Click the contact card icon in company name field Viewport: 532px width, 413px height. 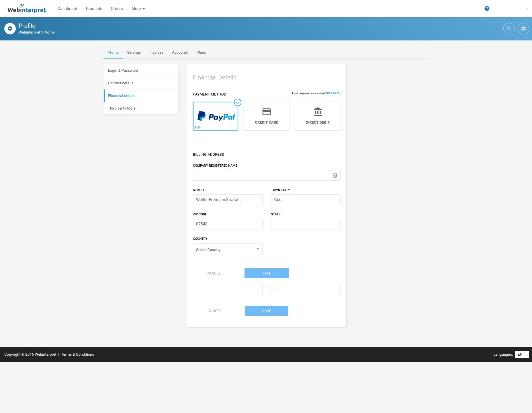(335, 176)
